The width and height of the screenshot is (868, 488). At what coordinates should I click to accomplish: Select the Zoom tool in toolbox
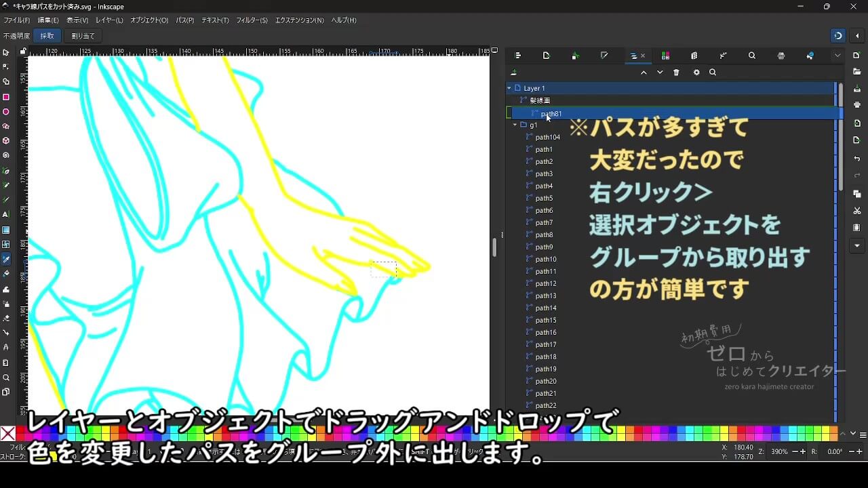coord(6,378)
